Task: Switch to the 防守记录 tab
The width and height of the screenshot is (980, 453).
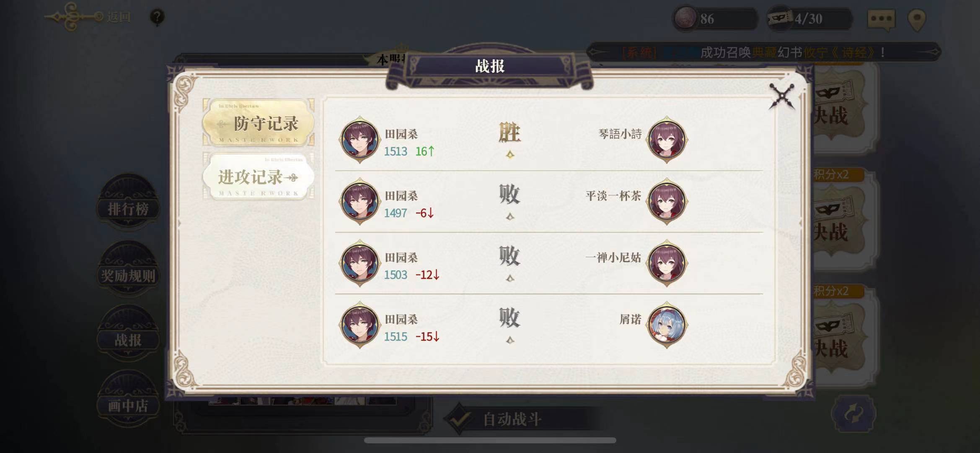Action: coord(259,123)
